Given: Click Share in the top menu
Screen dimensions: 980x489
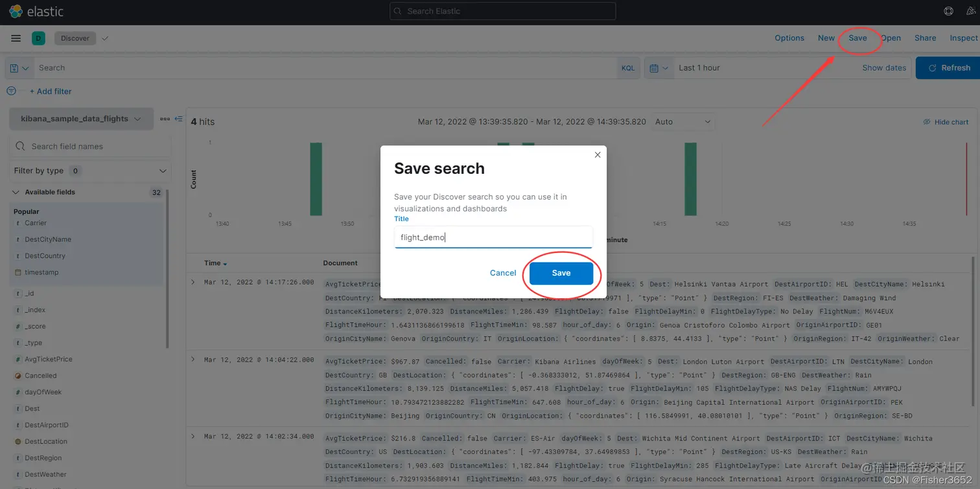Looking at the screenshot, I should coord(925,38).
